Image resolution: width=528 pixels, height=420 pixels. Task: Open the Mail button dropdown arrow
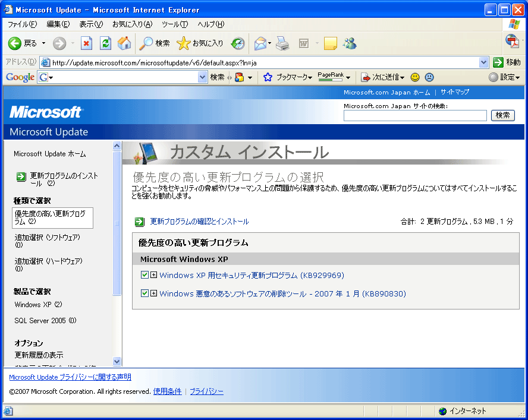coord(270,43)
